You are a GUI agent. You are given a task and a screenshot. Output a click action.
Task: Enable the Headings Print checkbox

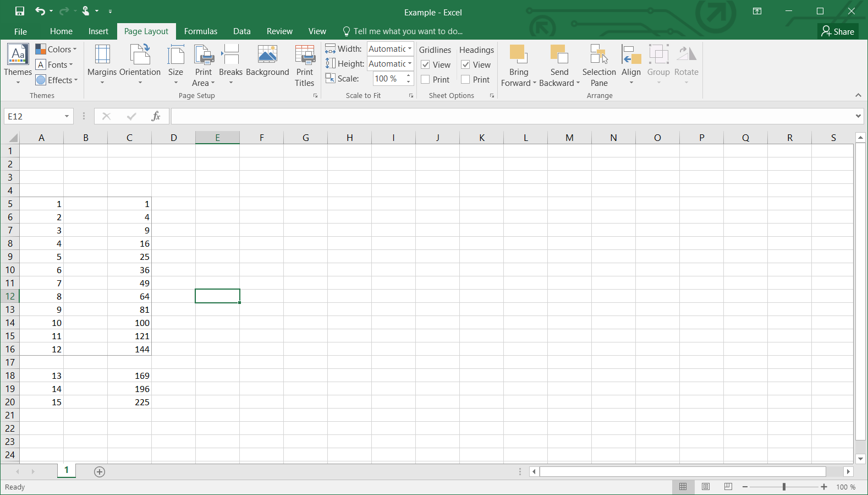[466, 80]
